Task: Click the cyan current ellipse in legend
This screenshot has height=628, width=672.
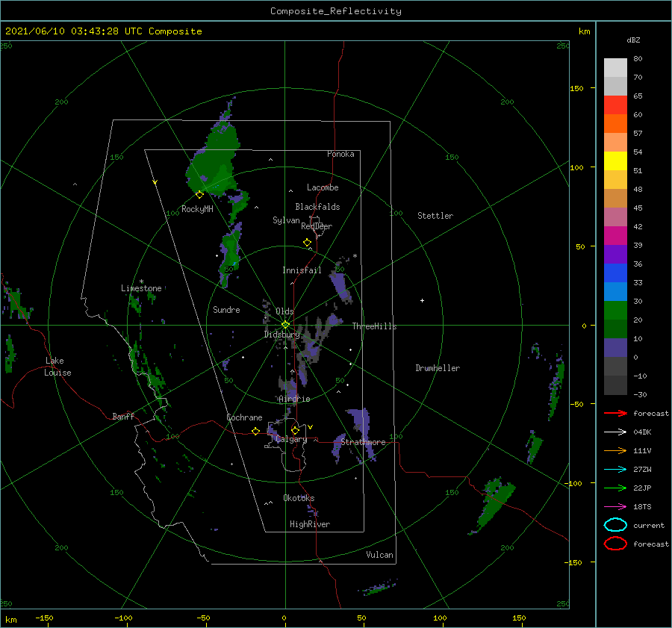Action: [x=615, y=525]
